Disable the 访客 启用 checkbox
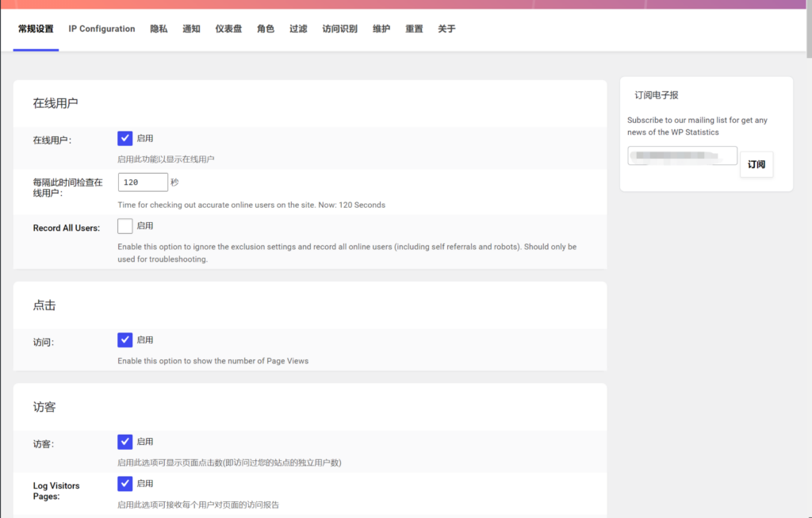This screenshot has height=518, width=812. click(124, 441)
